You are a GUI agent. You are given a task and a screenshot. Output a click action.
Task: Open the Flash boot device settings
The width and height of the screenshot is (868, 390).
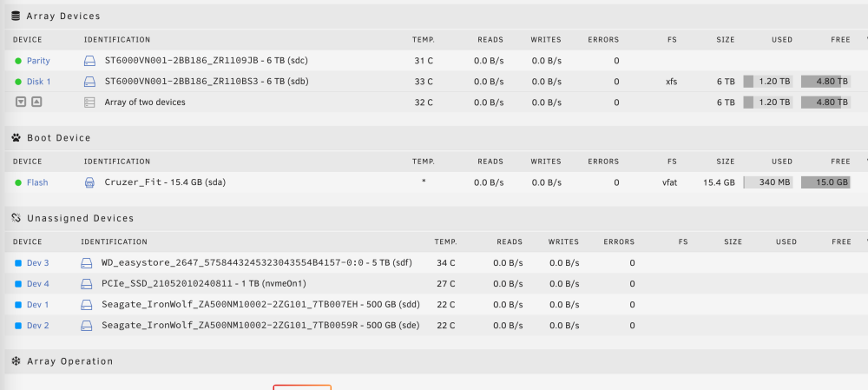[37, 182]
